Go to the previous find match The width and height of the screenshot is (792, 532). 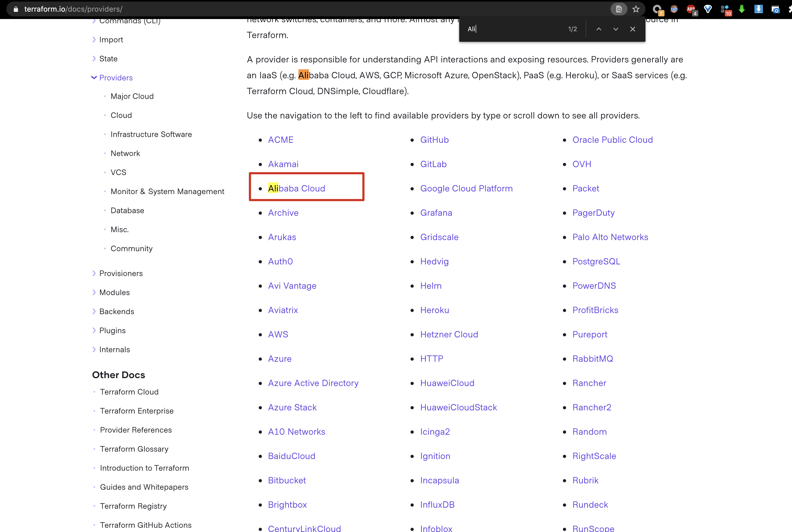coord(599,29)
